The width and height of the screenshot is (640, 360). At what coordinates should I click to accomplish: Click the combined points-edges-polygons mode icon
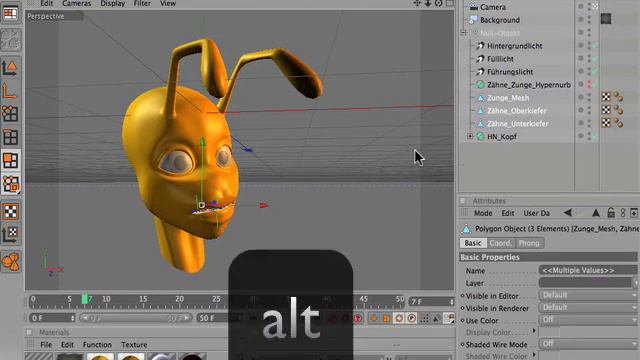coord(11,184)
